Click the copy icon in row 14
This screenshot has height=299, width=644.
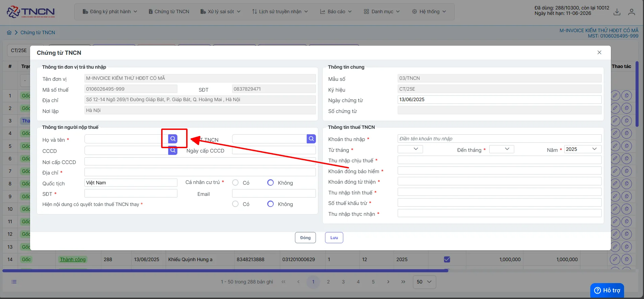tap(626, 259)
